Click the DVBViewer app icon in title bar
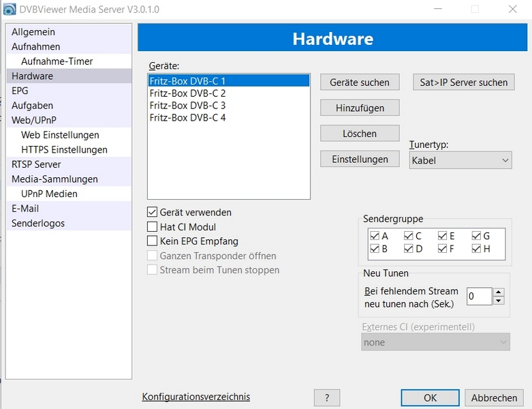This screenshot has height=409, width=532. 10,9
